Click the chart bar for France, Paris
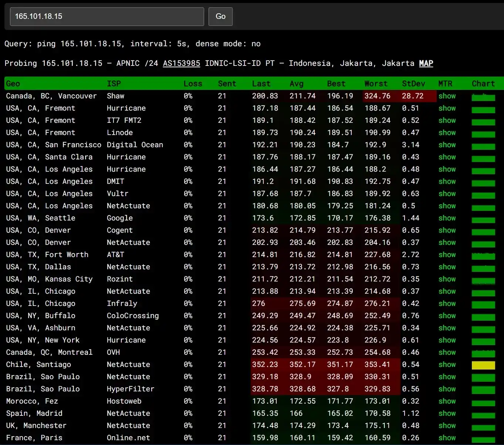Image resolution: width=504 pixels, height=445 pixels. (x=483, y=439)
